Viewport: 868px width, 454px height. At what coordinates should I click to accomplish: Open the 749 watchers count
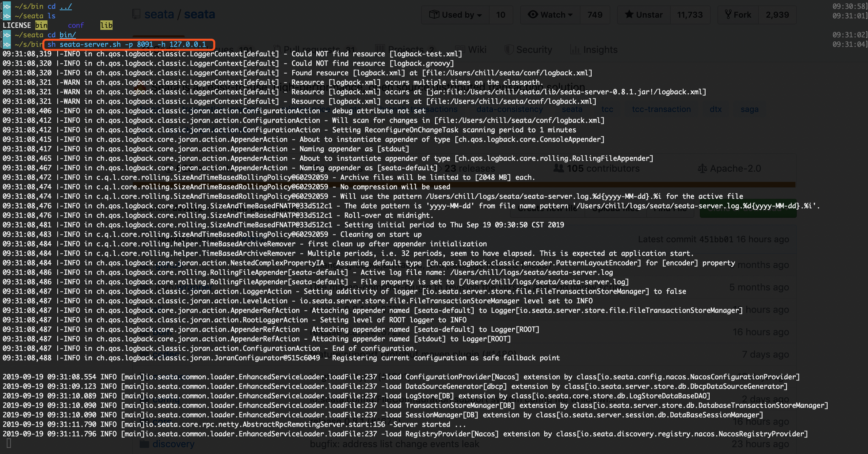tap(595, 15)
